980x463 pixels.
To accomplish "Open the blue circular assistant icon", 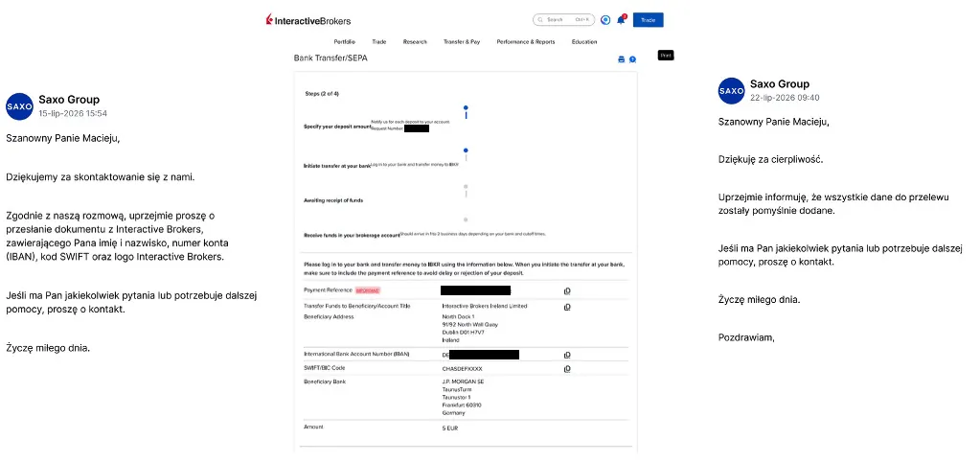I will tap(605, 20).
